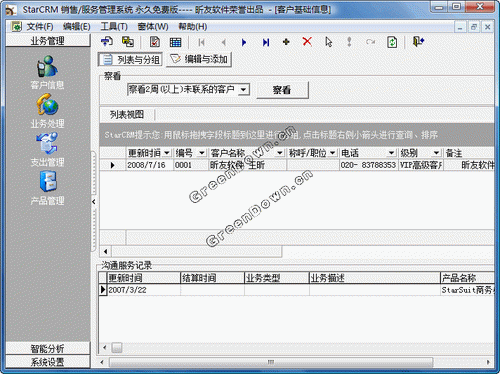500x374 pixels.
Task: Open the 工具(T) menu
Action: pos(114,27)
